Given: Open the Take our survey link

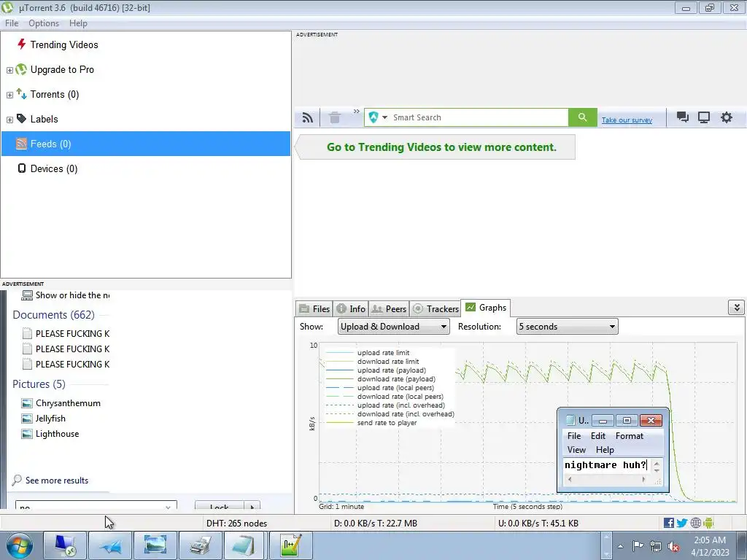Looking at the screenshot, I should click(627, 120).
